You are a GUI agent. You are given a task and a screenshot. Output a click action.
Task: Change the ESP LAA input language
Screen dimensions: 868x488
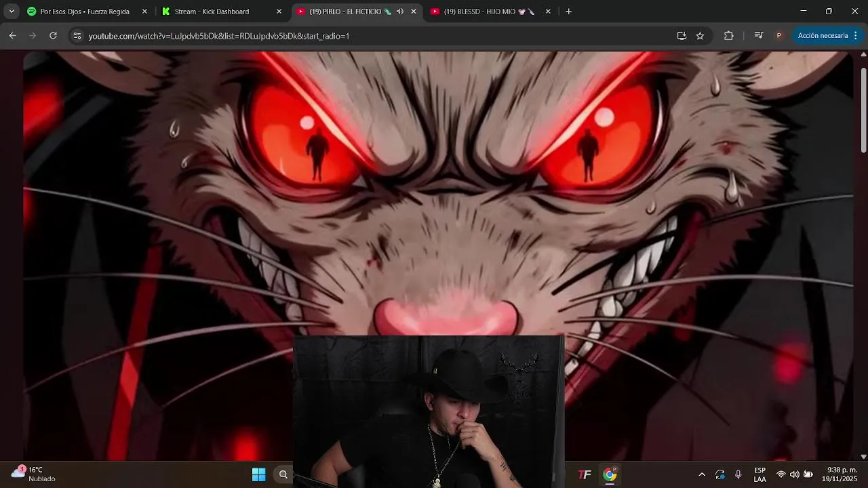pyautogui.click(x=760, y=474)
